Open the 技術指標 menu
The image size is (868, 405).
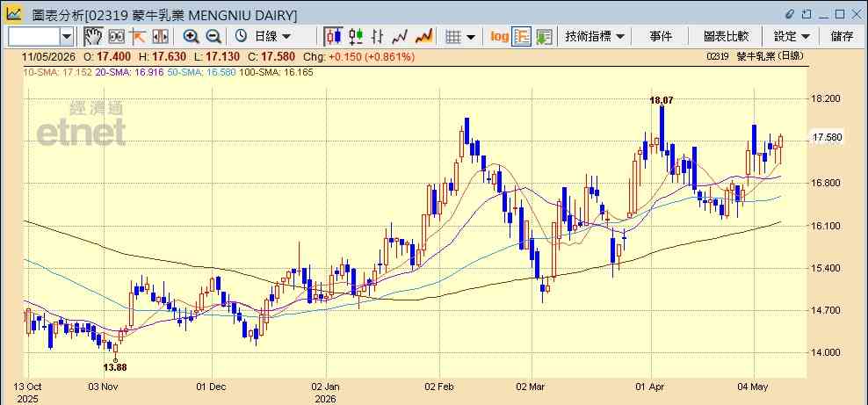pos(595,37)
